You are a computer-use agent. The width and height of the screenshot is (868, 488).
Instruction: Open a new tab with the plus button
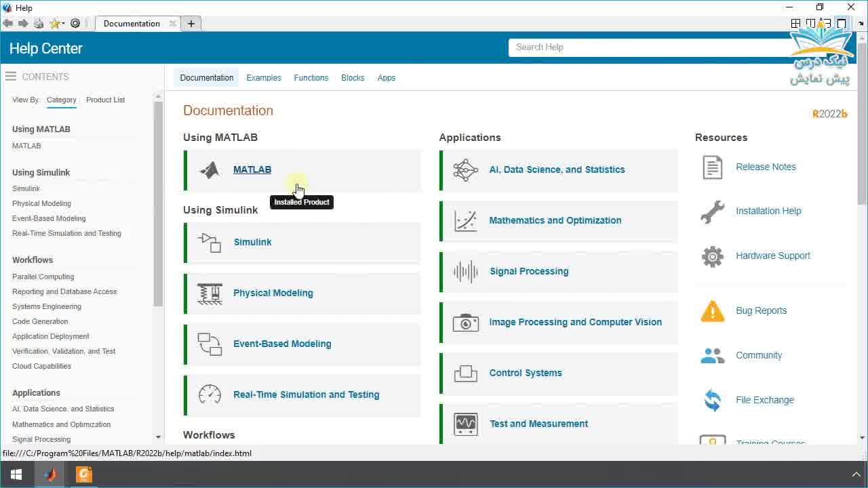point(191,23)
